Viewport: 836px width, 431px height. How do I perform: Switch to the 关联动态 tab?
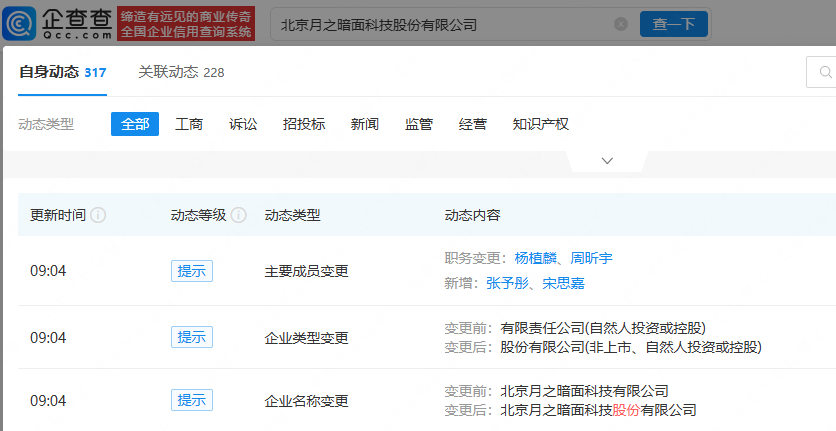(181, 72)
